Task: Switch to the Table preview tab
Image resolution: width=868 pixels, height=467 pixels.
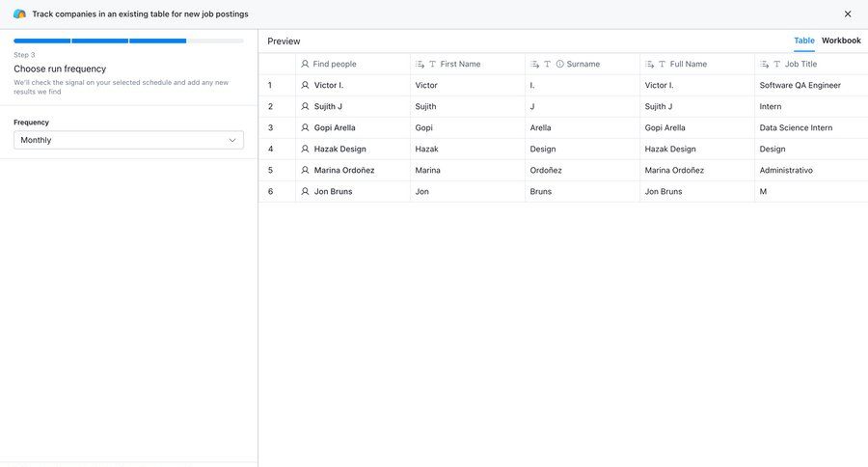Action: pos(803,41)
